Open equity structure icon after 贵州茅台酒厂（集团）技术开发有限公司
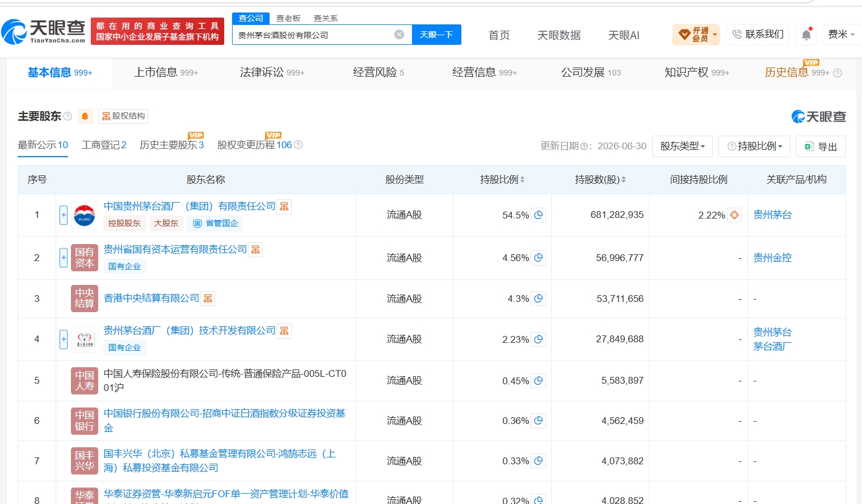The height and width of the screenshot is (504, 862). coord(284,331)
